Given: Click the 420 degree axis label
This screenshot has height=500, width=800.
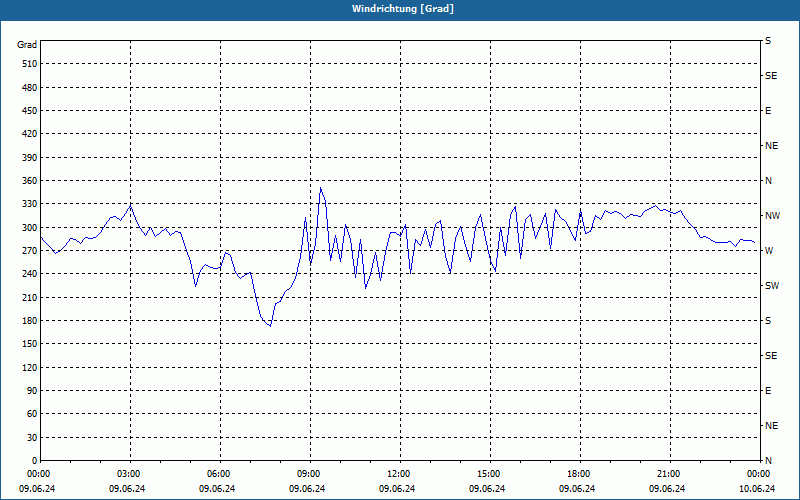Looking at the screenshot, I should 29,134.
